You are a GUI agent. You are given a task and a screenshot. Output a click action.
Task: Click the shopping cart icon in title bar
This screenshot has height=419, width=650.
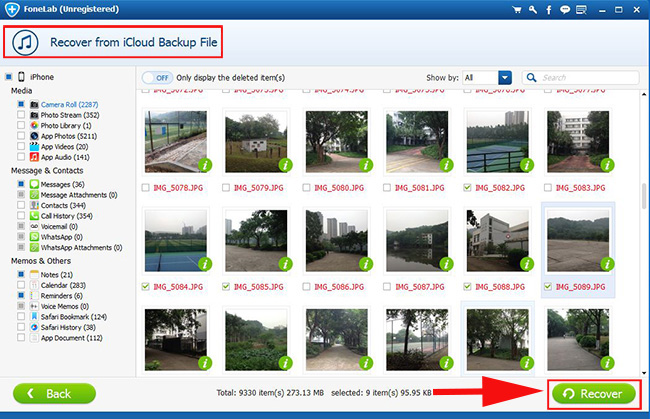click(x=517, y=10)
